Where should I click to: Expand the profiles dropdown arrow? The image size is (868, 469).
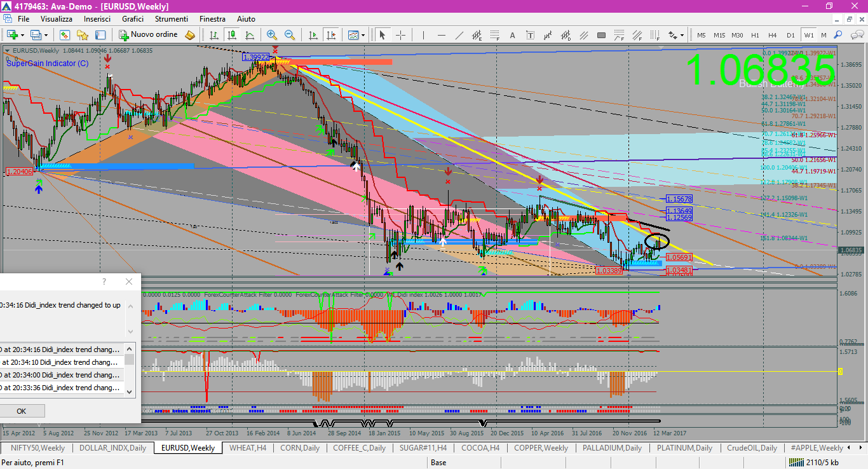pyautogui.click(x=46, y=35)
